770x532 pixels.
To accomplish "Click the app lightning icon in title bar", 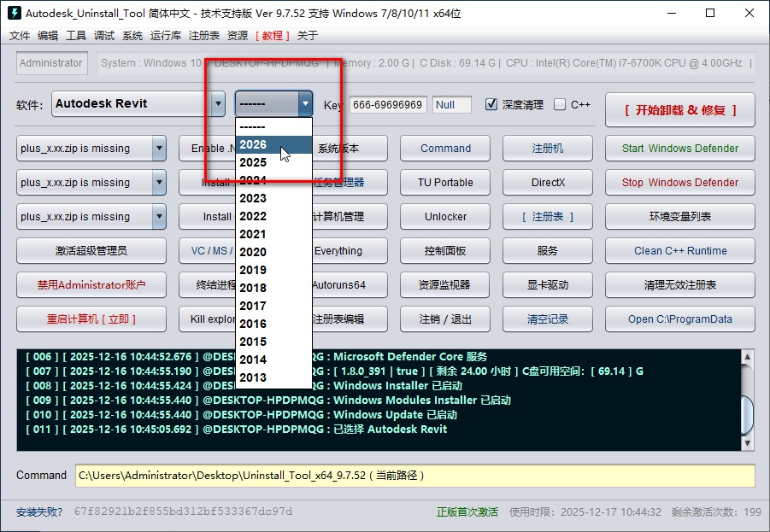I will click(15, 13).
